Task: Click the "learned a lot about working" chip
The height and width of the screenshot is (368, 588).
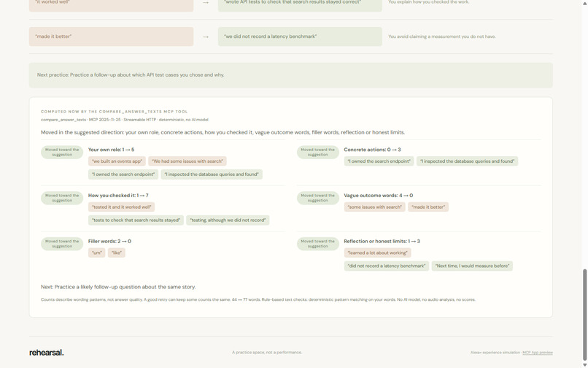Action: [x=378, y=253]
